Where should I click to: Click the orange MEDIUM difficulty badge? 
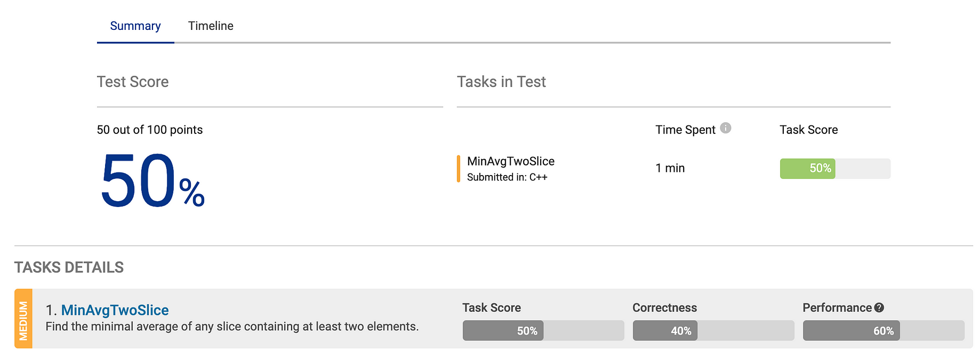pos(23,319)
